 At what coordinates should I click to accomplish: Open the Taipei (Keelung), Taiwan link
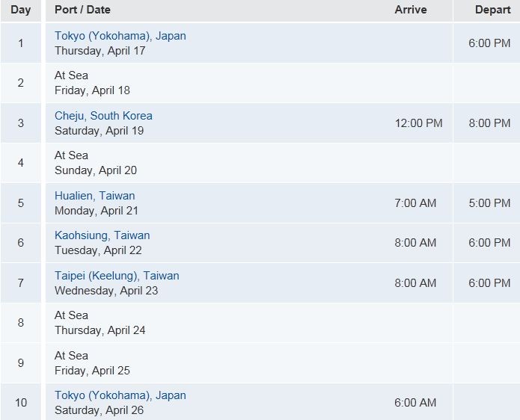pos(117,276)
